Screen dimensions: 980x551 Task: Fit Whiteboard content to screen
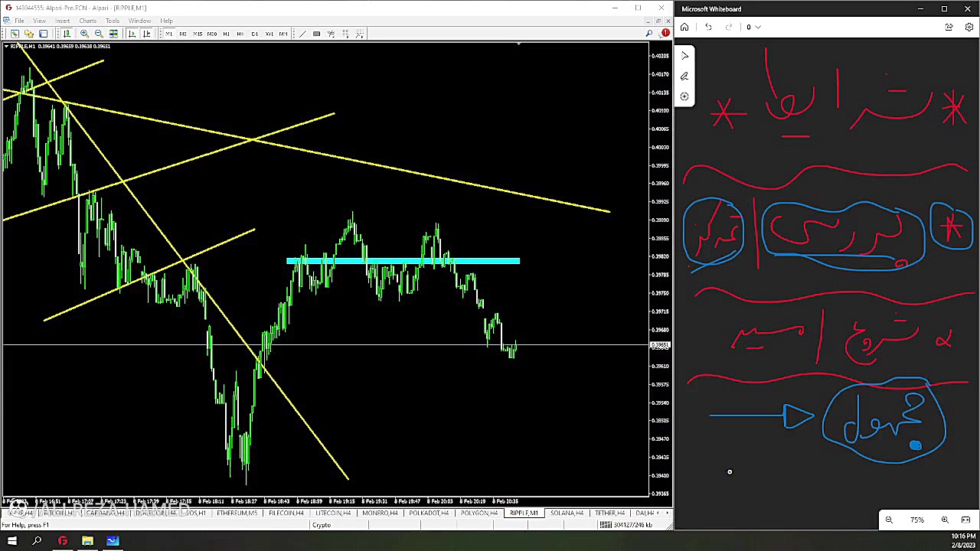[965, 520]
